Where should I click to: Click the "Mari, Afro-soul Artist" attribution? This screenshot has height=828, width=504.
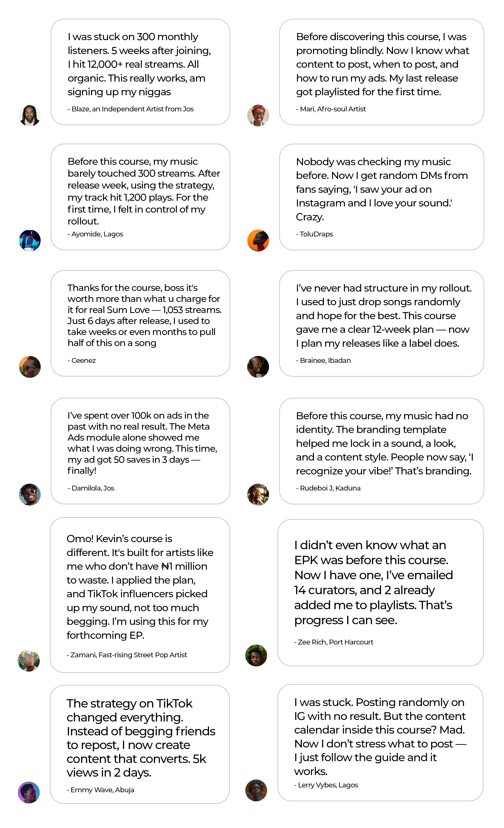(x=331, y=109)
